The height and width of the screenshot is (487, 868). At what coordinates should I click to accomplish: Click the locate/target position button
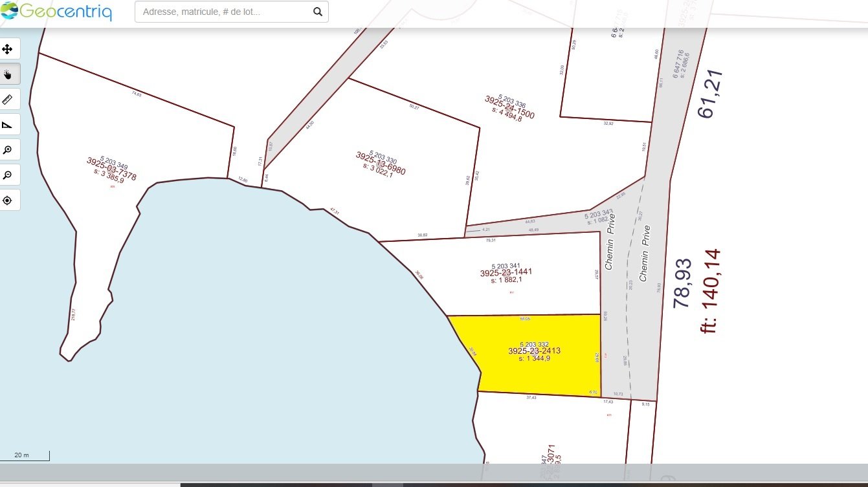coord(8,200)
